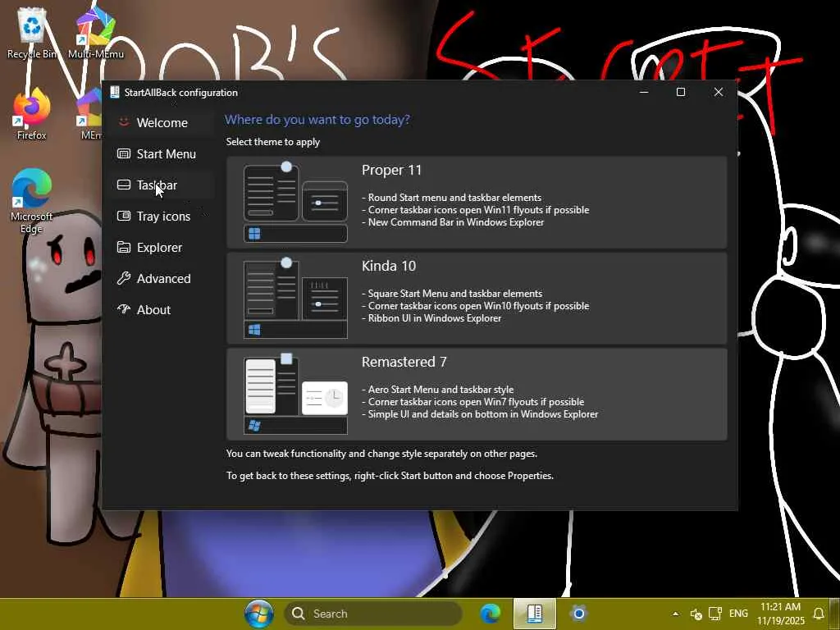Apply the Kinda 10 theme title

pyautogui.click(x=389, y=267)
